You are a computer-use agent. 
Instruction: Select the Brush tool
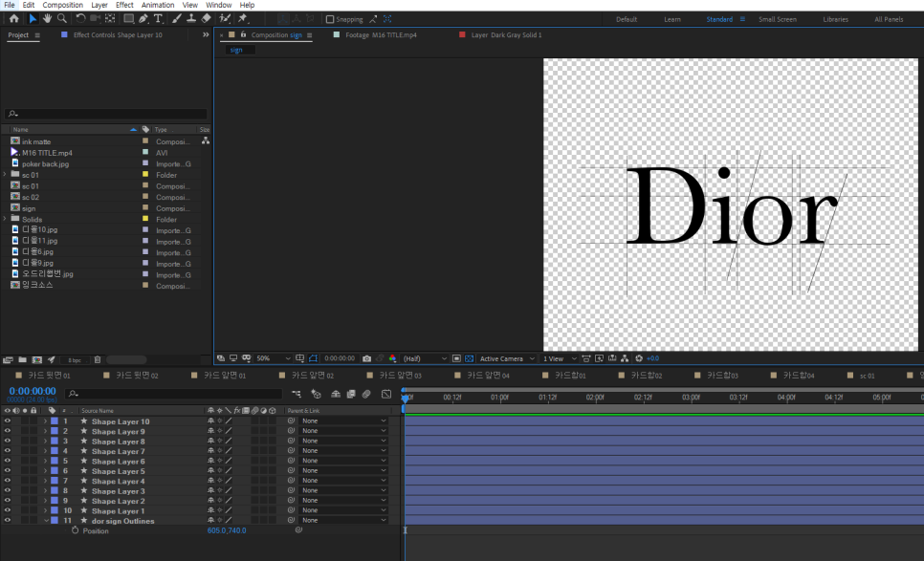(177, 19)
